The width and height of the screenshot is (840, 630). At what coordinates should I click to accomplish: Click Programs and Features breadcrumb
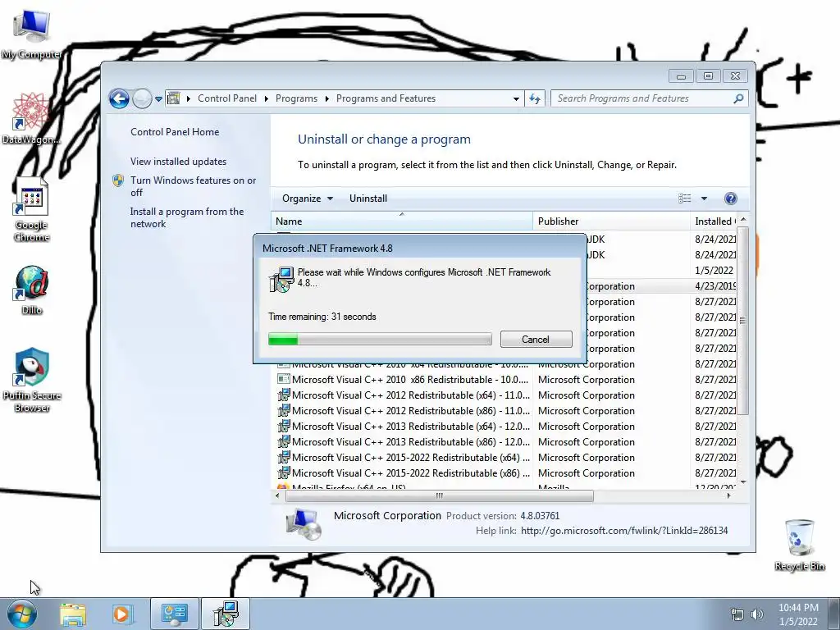tap(386, 98)
